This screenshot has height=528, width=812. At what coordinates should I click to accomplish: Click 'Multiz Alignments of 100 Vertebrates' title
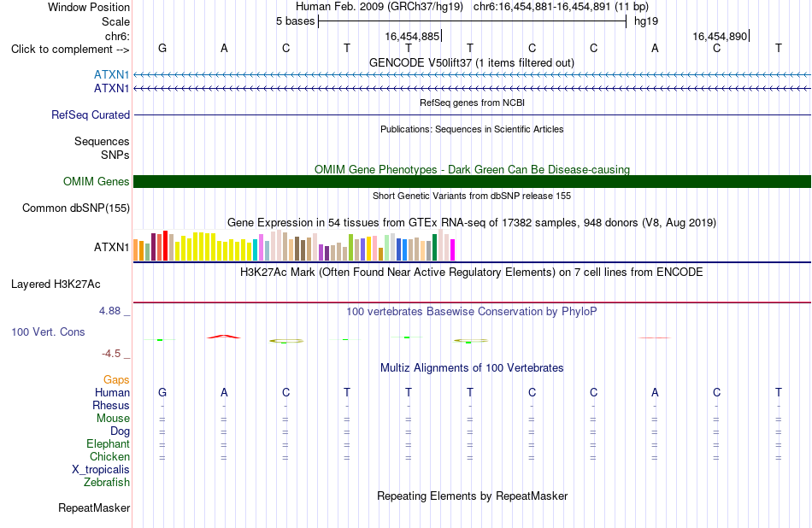pos(472,368)
